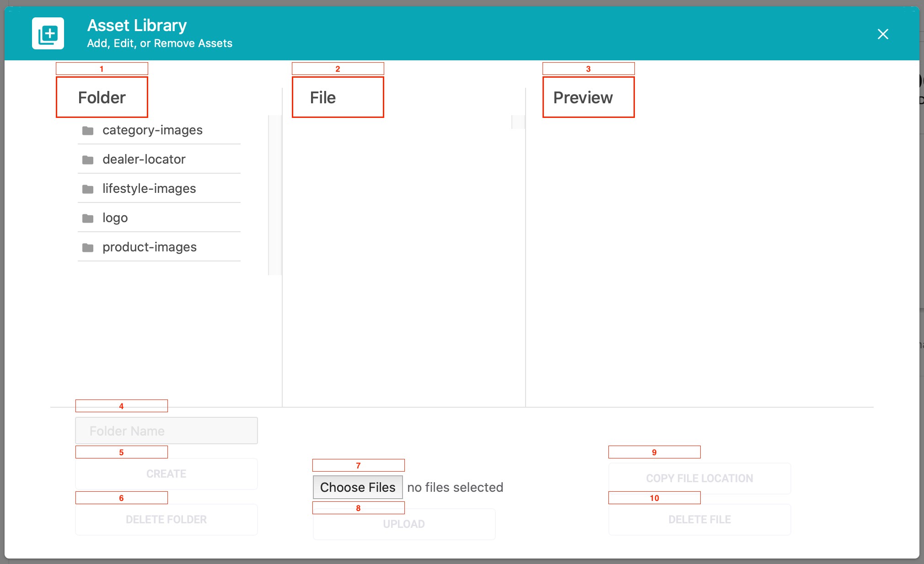
Task: Focus the Folder Name input field
Action: [167, 431]
